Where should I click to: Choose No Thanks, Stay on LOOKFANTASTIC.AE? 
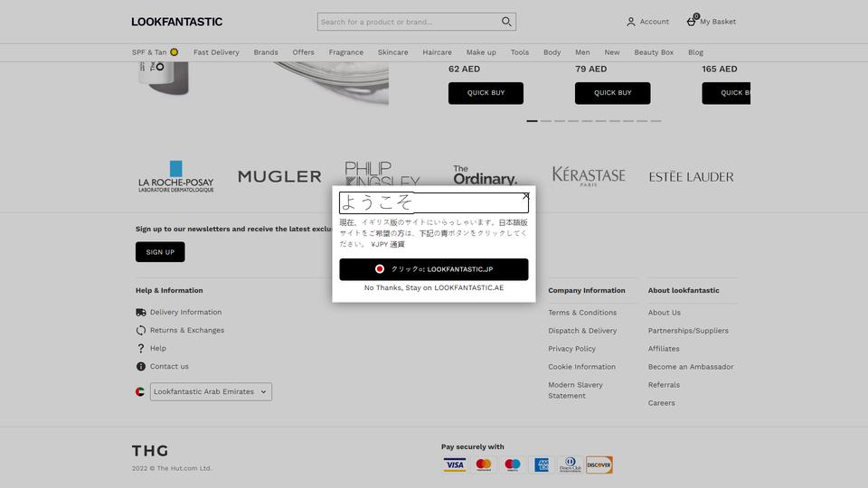click(434, 287)
